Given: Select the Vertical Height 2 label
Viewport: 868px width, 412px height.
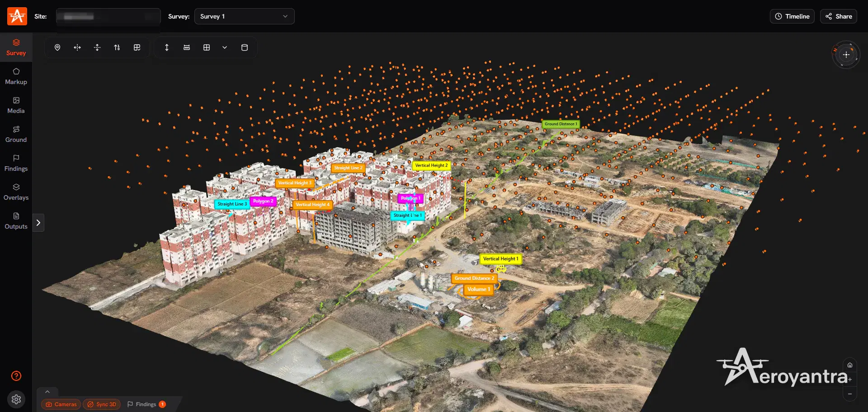Looking at the screenshot, I should 431,165.
